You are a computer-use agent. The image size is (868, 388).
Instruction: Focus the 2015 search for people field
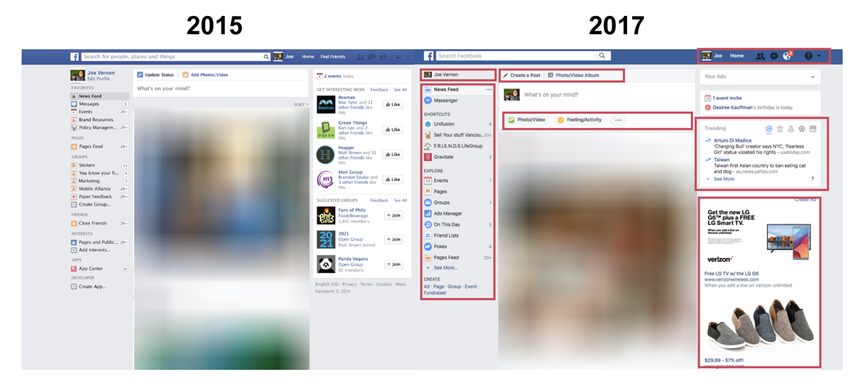coord(175,56)
